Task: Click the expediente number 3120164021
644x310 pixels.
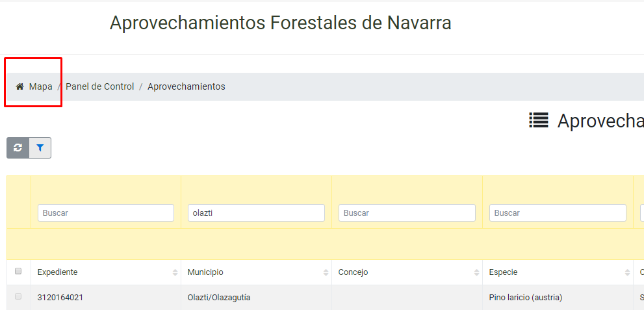Action: pyautogui.click(x=60, y=297)
